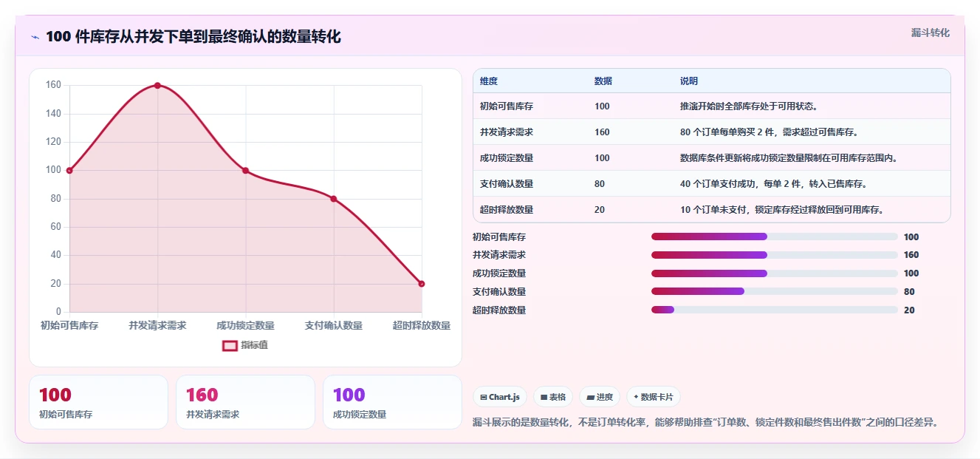This screenshot has width=980, height=459.
Task: Open the 成功锁定数量 stat card with purple 100
Action: (x=392, y=402)
